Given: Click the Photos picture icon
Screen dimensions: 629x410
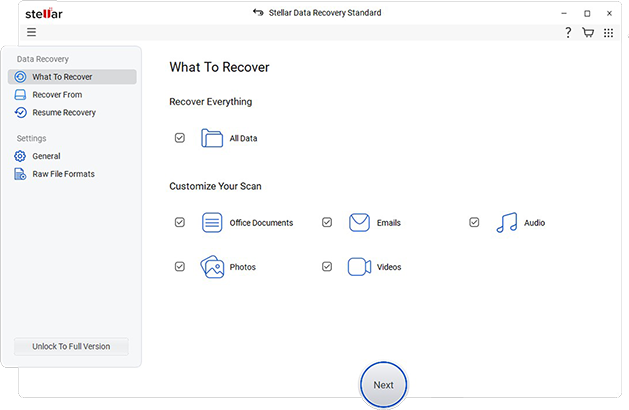Looking at the screenshot, I should point(212,267).
